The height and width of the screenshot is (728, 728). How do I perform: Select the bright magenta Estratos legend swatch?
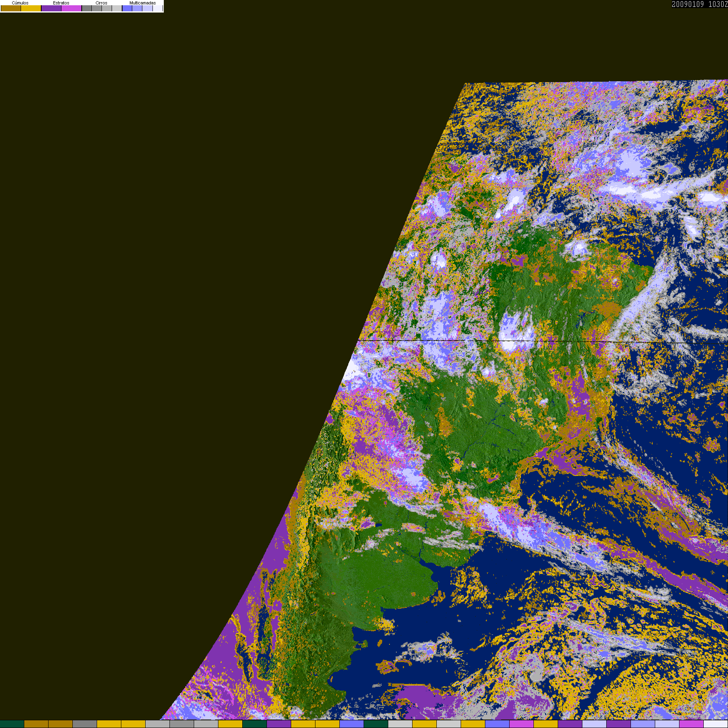[x=72, y=8]
